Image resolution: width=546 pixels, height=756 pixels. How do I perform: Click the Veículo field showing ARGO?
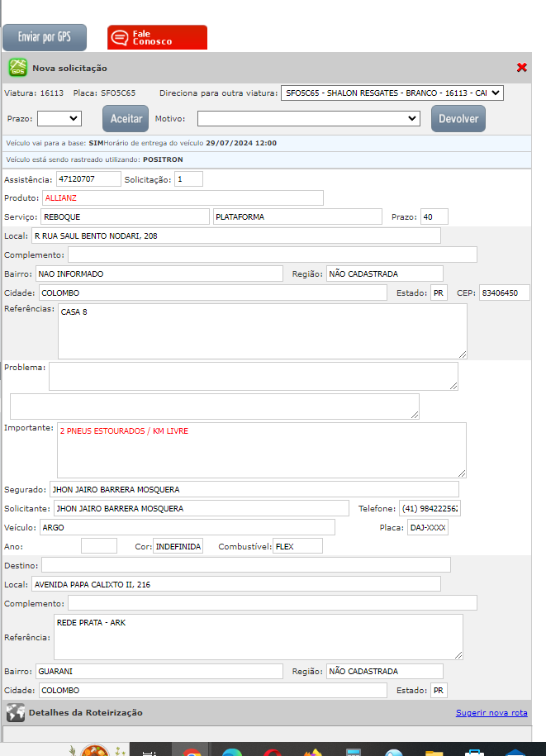187,527
